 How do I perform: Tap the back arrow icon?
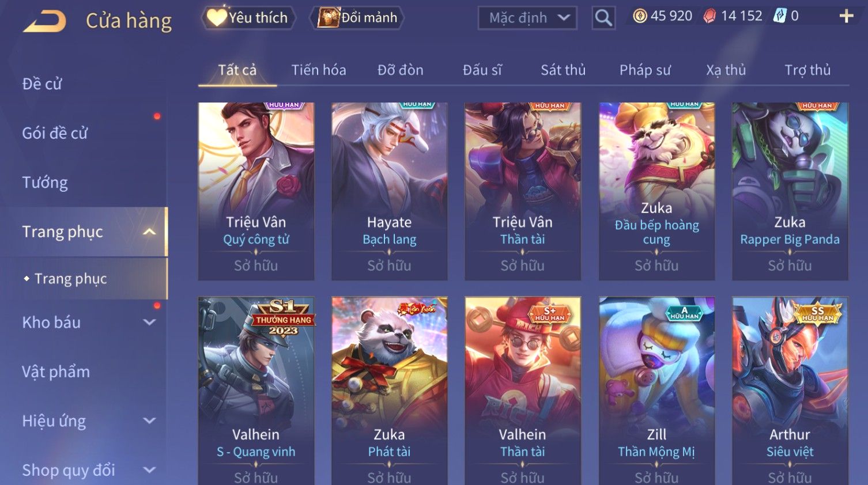click(44, 21)
